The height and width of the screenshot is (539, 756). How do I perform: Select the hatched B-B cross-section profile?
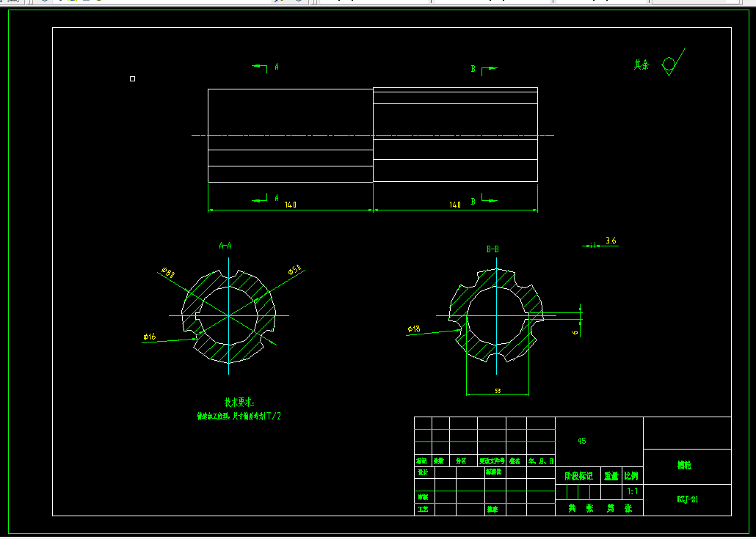pyautogui.click(x=496, y=315)
